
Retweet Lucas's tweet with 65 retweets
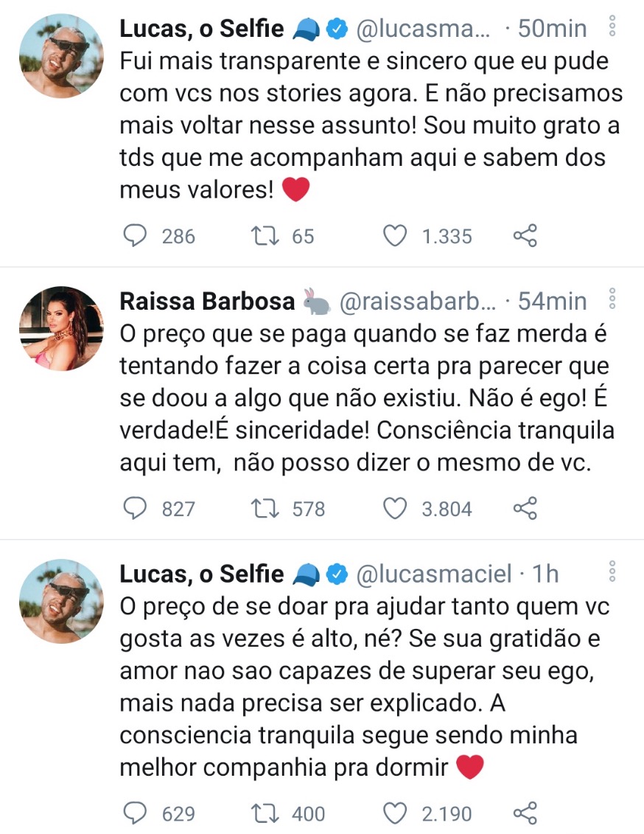pyautogui.click(x=265, y=236)
